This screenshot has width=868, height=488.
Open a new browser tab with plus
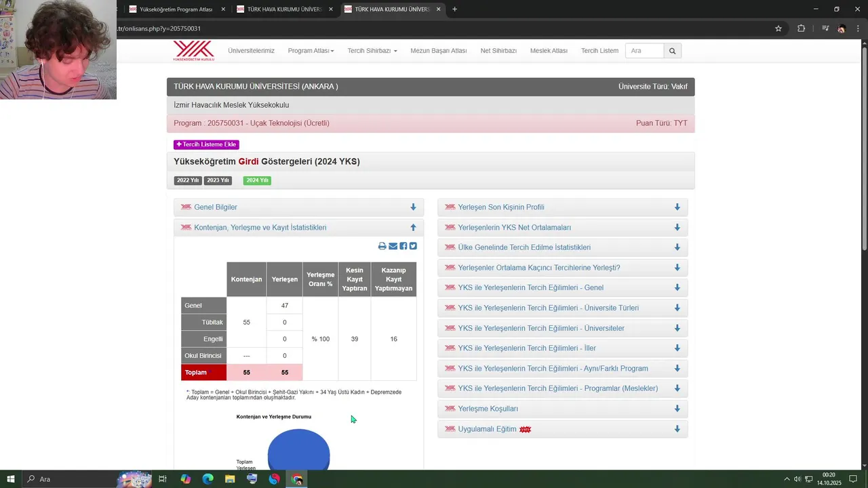click(x=454, y=9)
